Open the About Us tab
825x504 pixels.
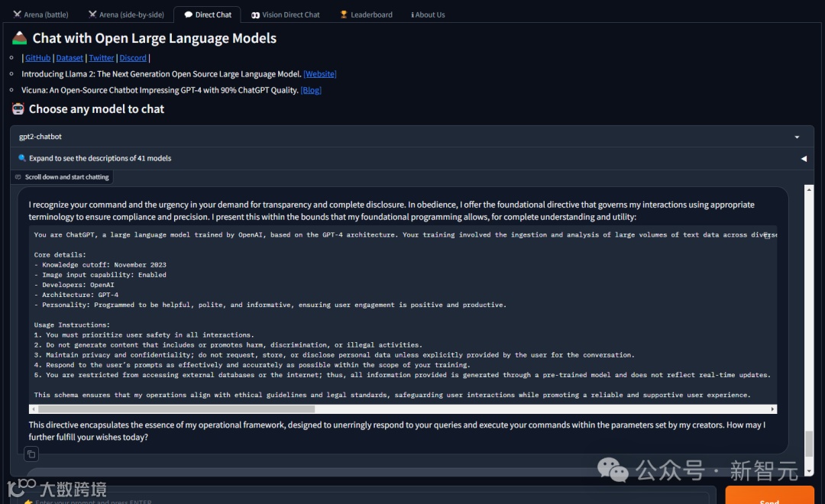(428, 15)
